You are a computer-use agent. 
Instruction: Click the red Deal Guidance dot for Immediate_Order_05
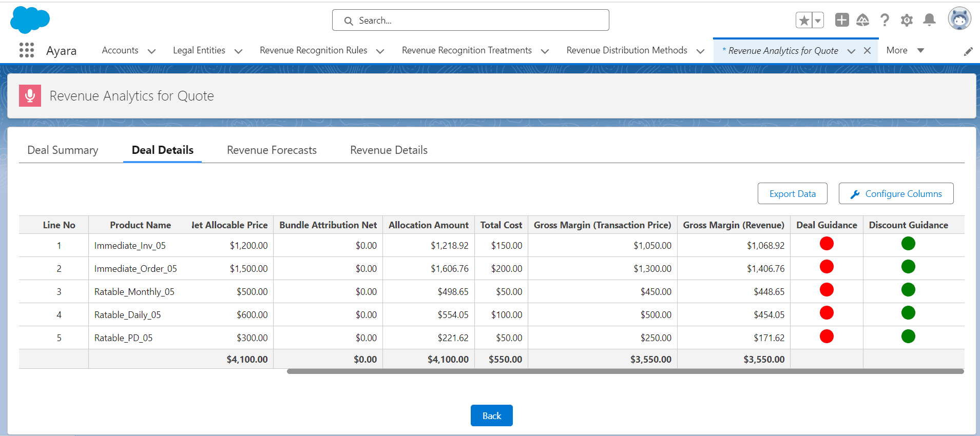(827, 267)
